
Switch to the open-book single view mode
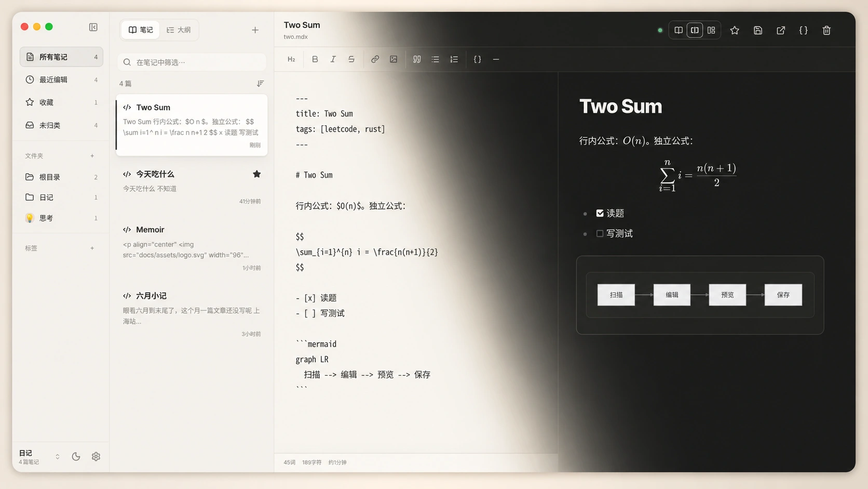point(679,30)
